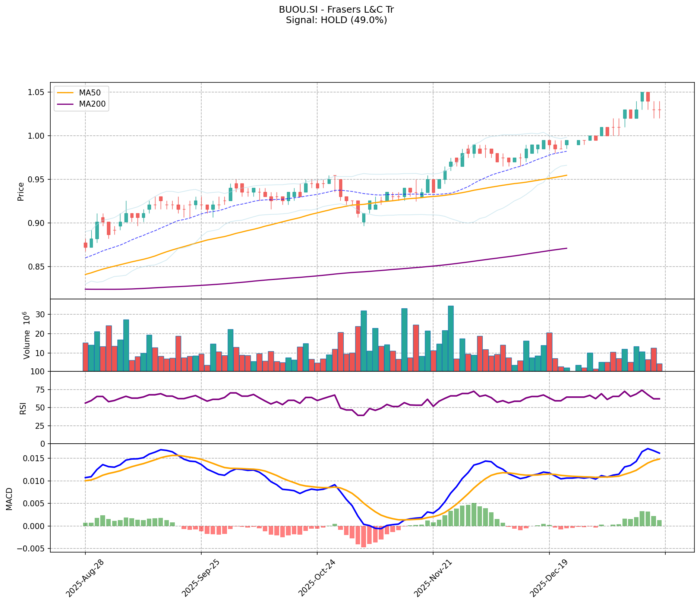Image resolution: width=700 pixels, height=604 pixels.
Task: Click the orange MA50 line sample in legend
Action: [66, 92]
